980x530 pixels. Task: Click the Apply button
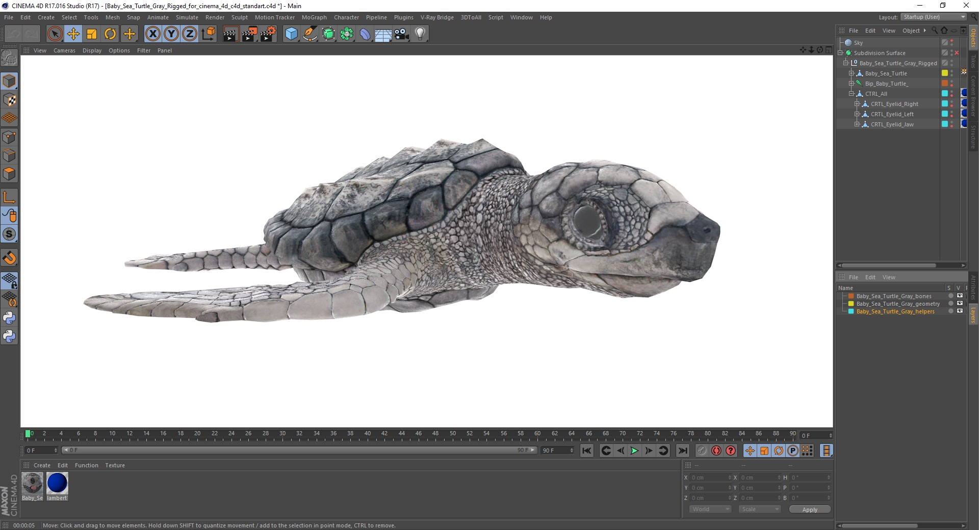click(809, 510)
